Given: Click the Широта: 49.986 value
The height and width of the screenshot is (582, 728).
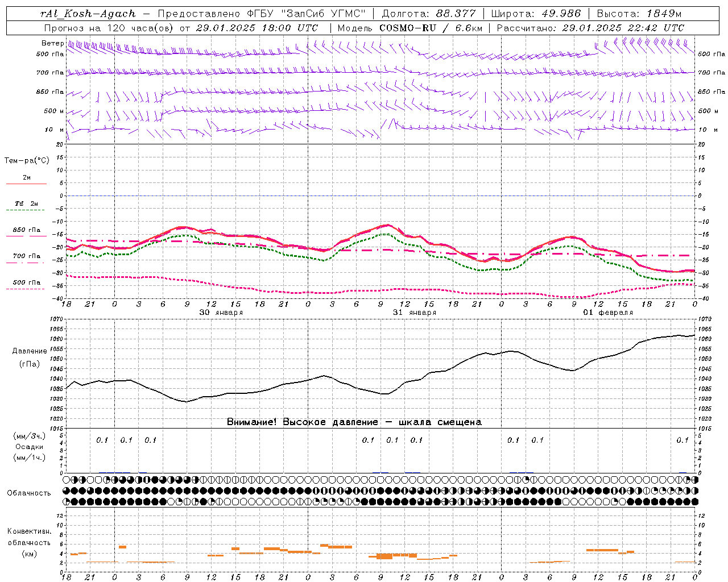Looking at the screenshot, I should [536, 14].
